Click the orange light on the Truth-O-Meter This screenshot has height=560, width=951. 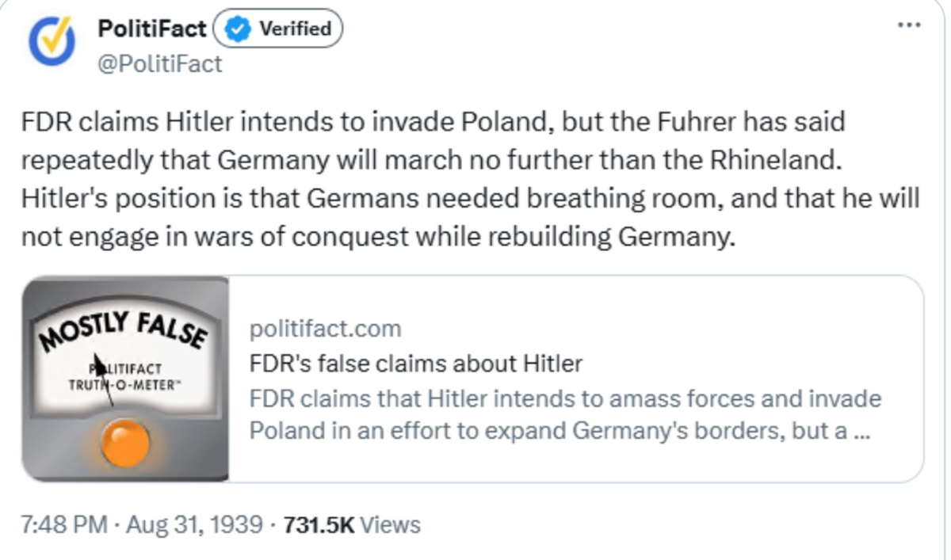pos(126,442)
